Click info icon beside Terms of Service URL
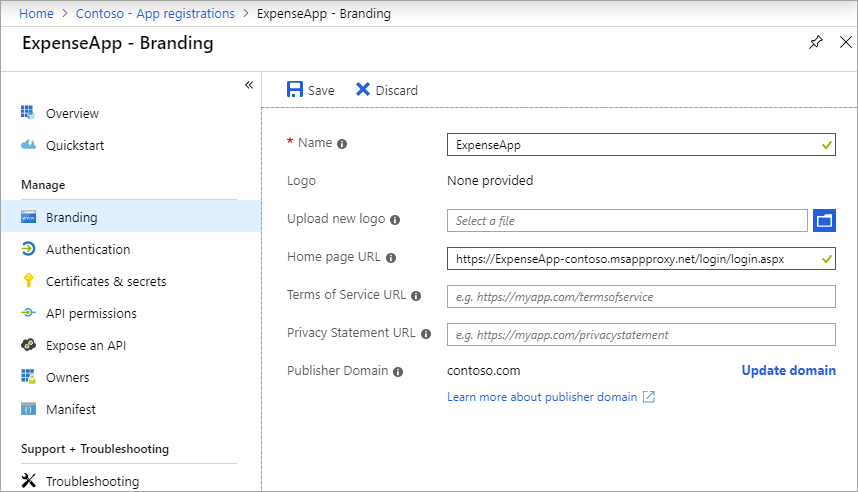858x492 pixels. 416,296
